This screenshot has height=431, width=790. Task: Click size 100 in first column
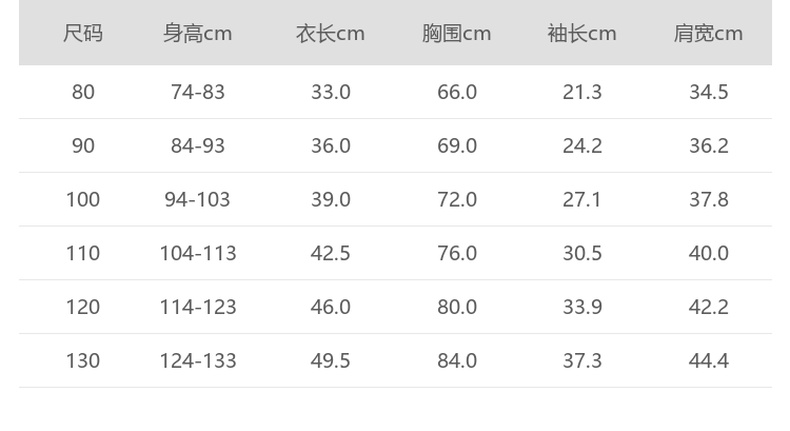(x=83, y=200)
